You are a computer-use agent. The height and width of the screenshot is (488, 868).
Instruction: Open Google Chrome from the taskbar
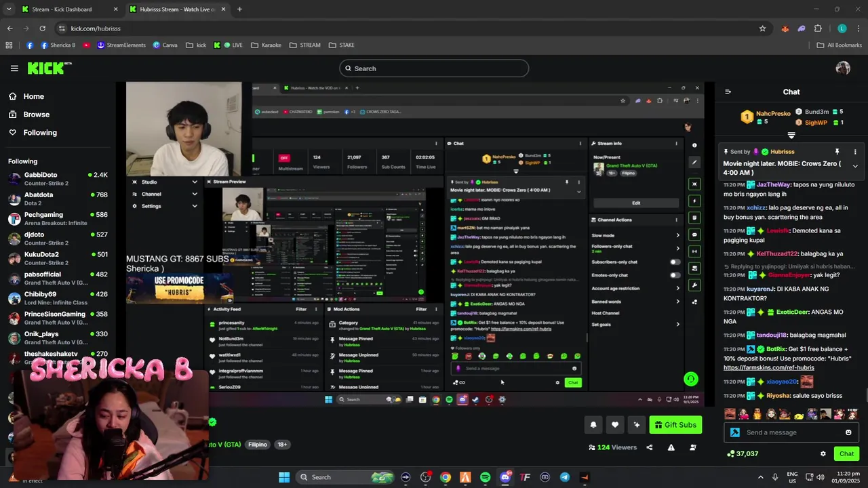[446, 477]
